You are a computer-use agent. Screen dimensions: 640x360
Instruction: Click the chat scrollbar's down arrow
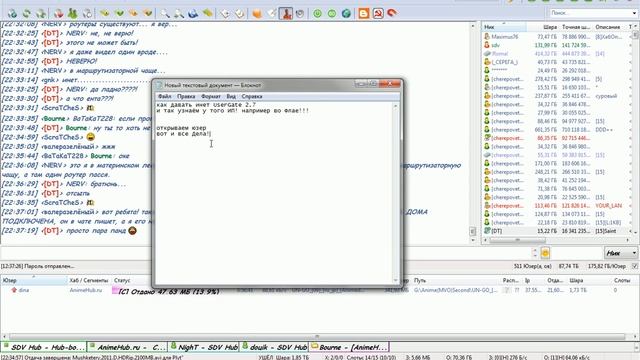coord(473,240)
